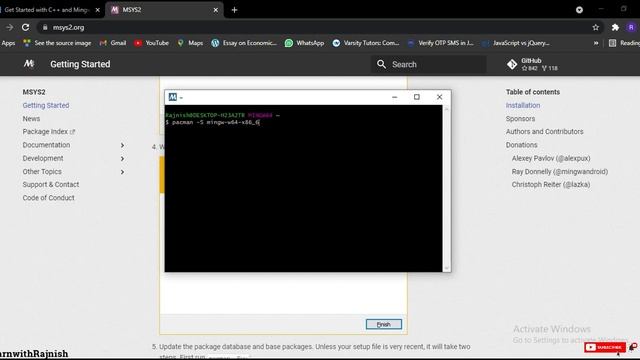Select the MSYS2 browser tab
640x360 pixels.
pos(164,10)
